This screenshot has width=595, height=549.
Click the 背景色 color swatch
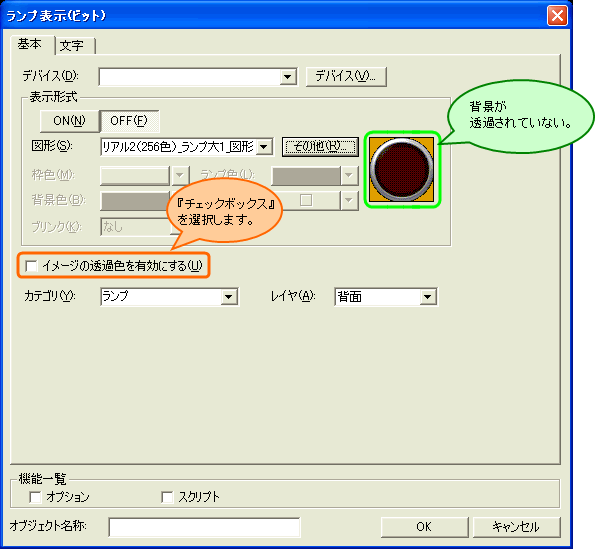[x=135, y=201]
